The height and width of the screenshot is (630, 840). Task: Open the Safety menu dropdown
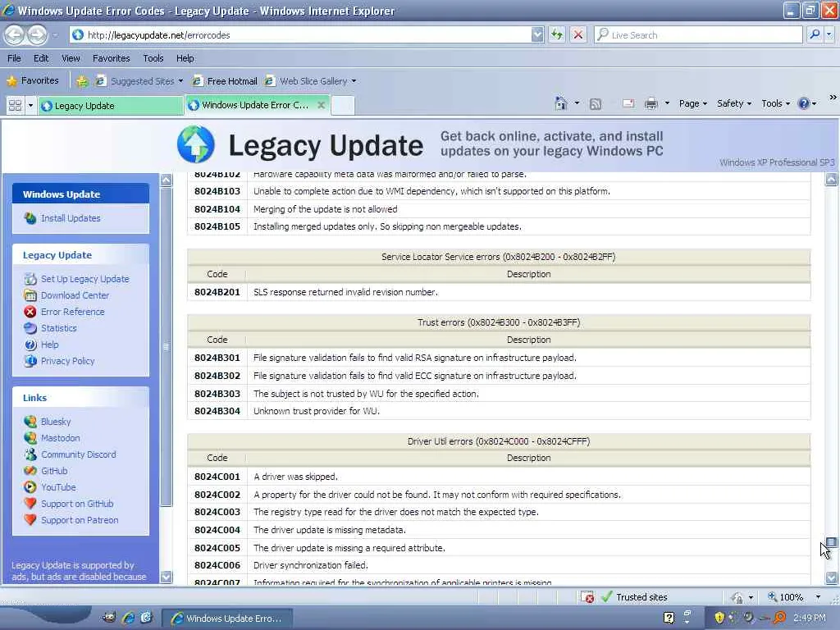734,103
